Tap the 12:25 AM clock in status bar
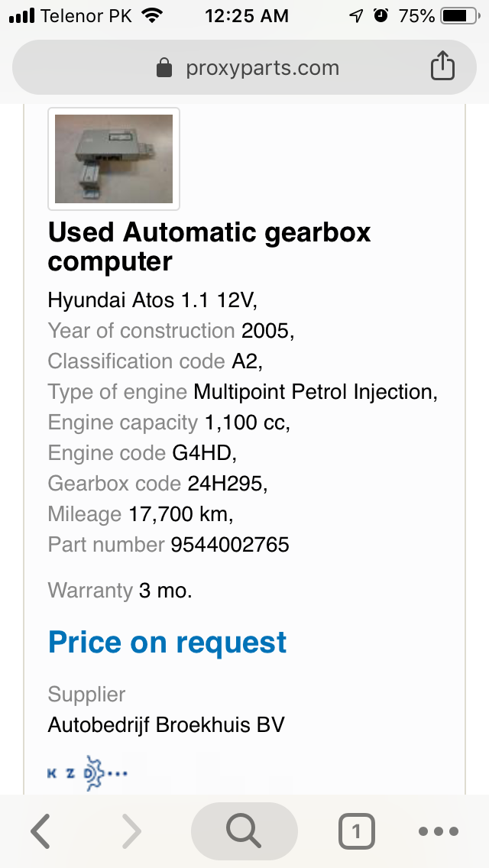The width and height of the screenshot is (489, 868). pos(247,16)
